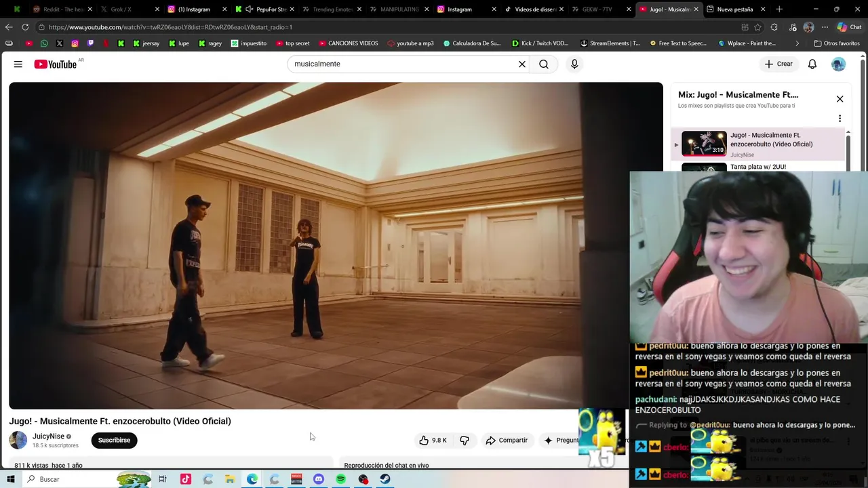Open 'lupe' bookmark
The width and height of the screenshot is (868, 488).
[179, 43]
